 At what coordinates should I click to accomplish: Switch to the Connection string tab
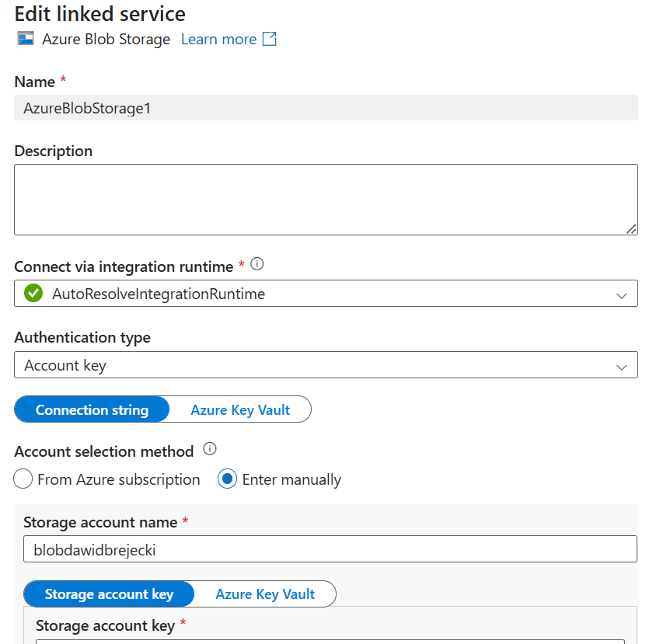pyautogui.click(x=92, y=410)
